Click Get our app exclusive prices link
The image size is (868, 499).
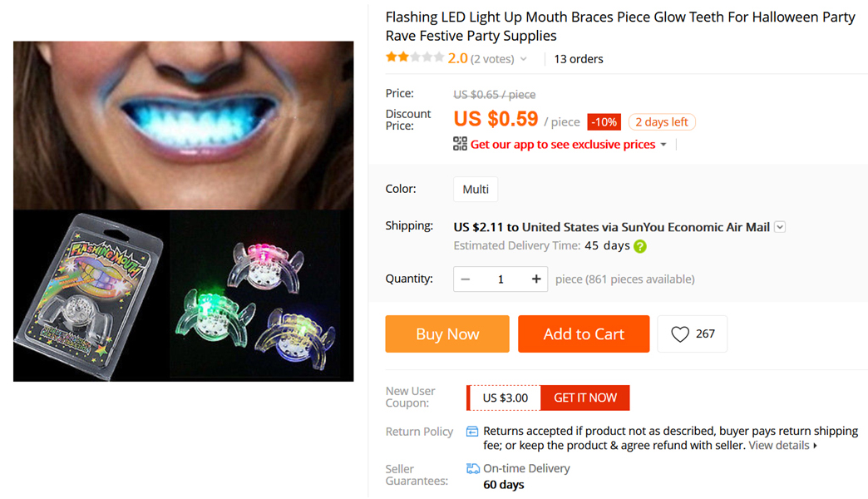(x=563, y=145)
